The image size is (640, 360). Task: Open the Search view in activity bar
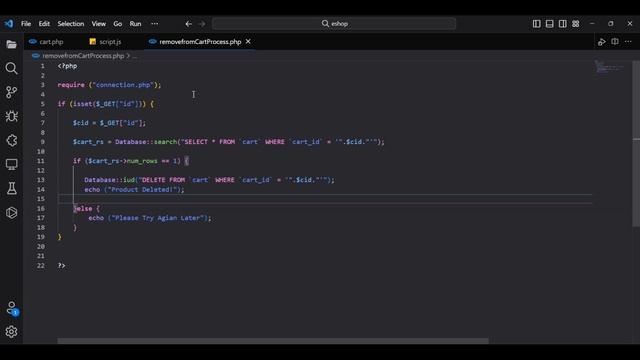point(11,68)
